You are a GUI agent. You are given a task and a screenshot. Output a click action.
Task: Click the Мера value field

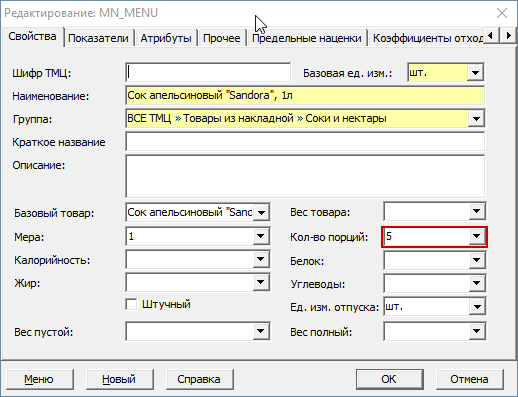(x=190, y=236)
